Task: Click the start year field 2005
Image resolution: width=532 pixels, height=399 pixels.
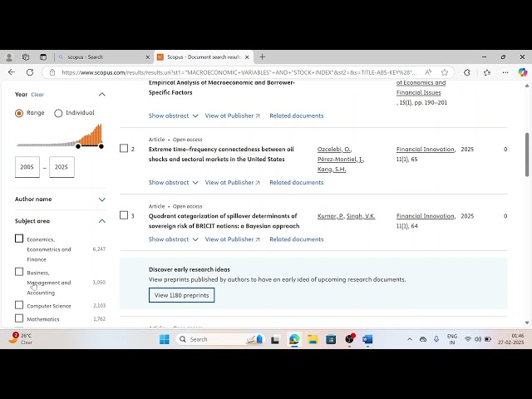Action: pos(27,167)
